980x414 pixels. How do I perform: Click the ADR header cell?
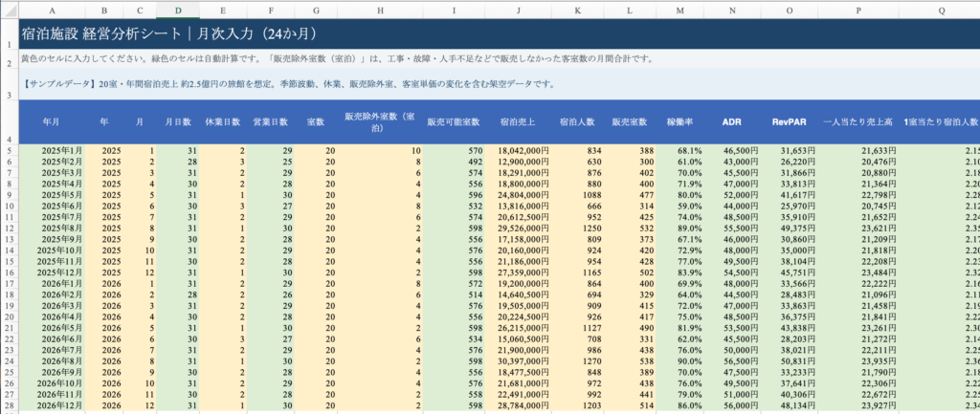click(732, 122)
